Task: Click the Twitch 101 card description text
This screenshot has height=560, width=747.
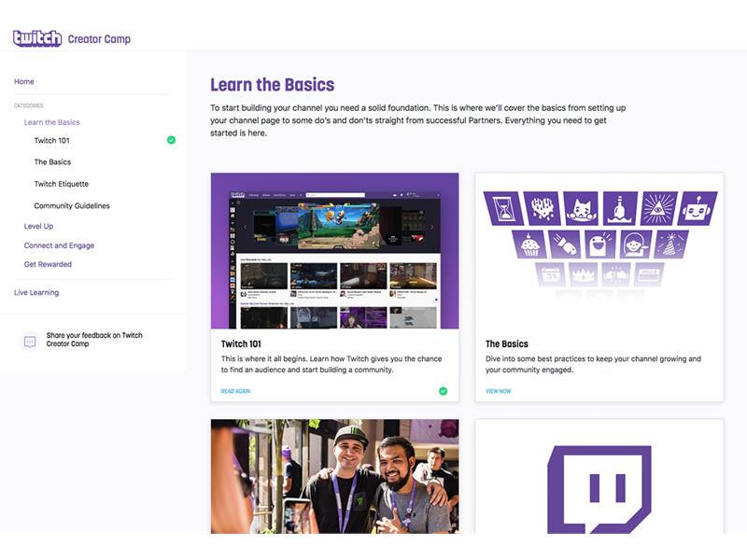Action: click(331, 364)
